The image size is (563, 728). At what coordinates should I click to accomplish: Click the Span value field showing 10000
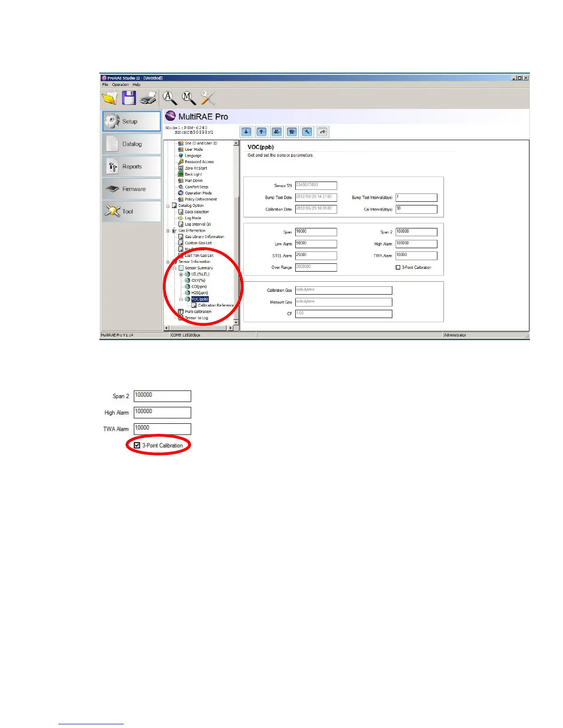[x=316, y=232]
